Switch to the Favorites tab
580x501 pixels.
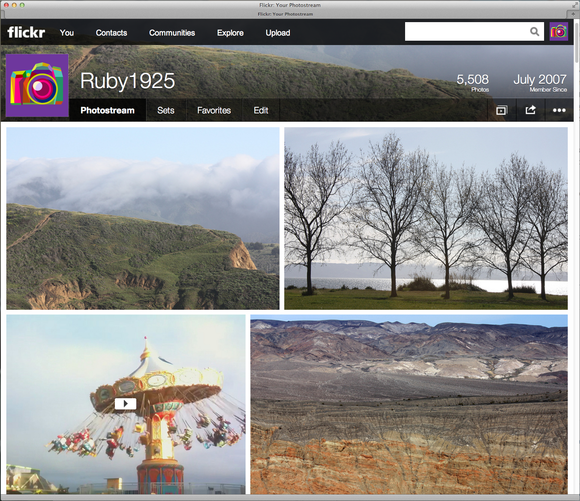click(214, 110)
